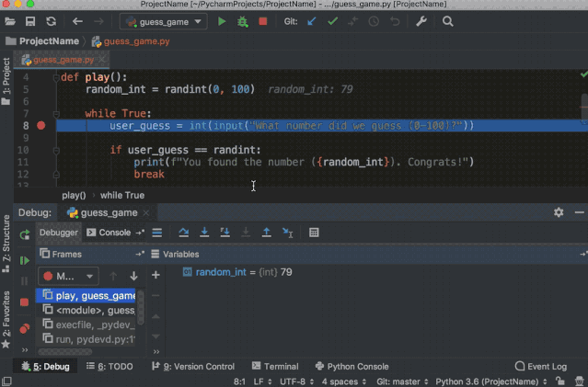Step into with down arrow icon
This screenshot has height=387, width=588.
[x=204, y=233]
